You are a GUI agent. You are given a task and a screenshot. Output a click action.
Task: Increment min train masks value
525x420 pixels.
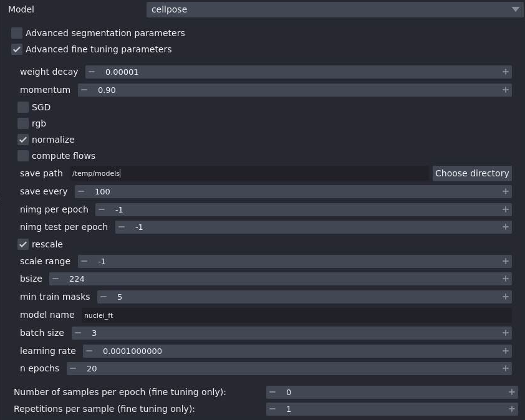[x=505, y=297]
